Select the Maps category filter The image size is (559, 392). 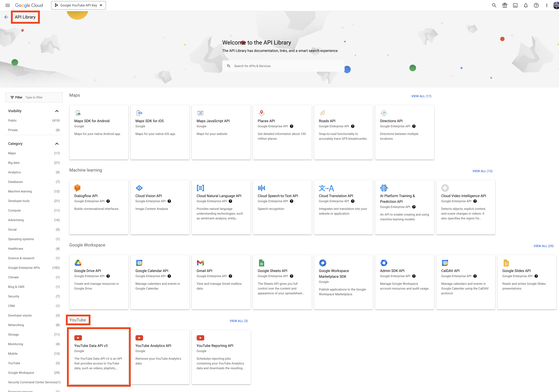tap(34, 153)
